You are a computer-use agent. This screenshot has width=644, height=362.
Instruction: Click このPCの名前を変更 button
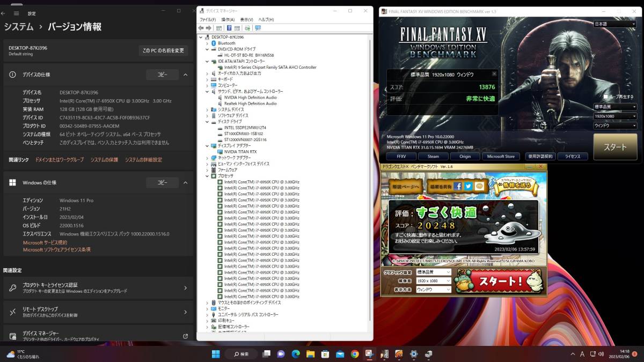pos(164,50)
